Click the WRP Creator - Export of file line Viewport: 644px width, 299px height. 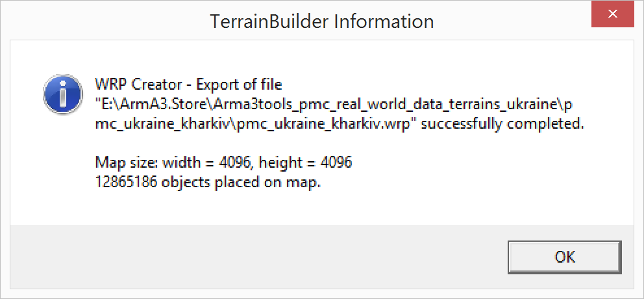click(188, 84)
